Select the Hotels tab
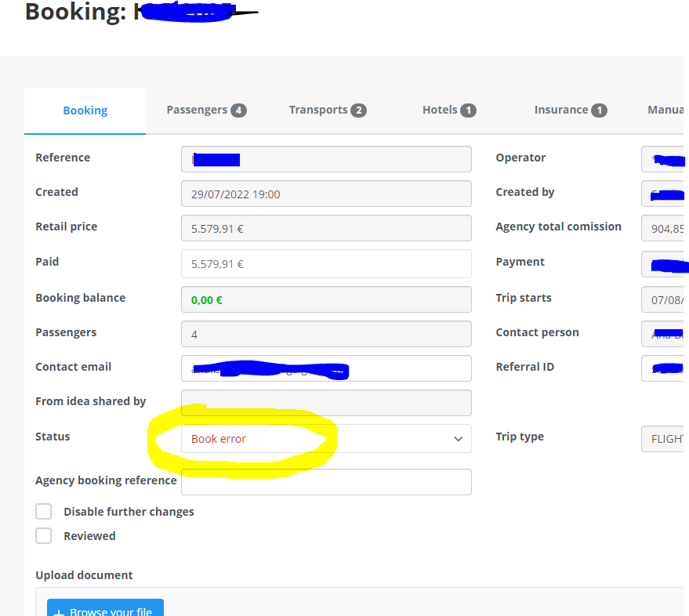Screen dimensions: 689x616 [448, 111]
